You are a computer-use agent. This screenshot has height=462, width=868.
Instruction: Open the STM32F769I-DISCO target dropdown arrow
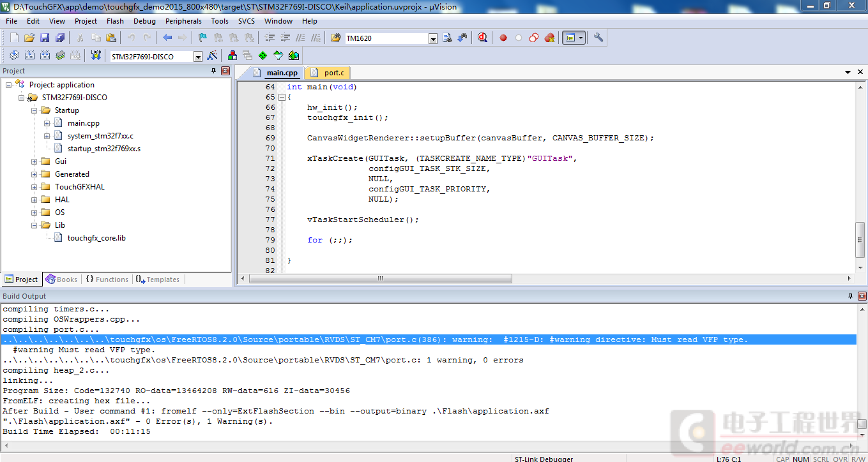point(198,57)
